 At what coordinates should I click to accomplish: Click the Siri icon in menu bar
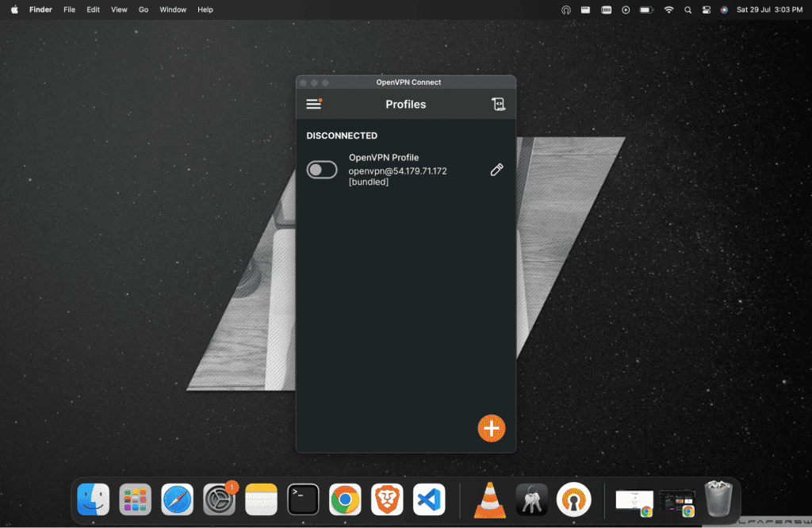tap(724, 10)
